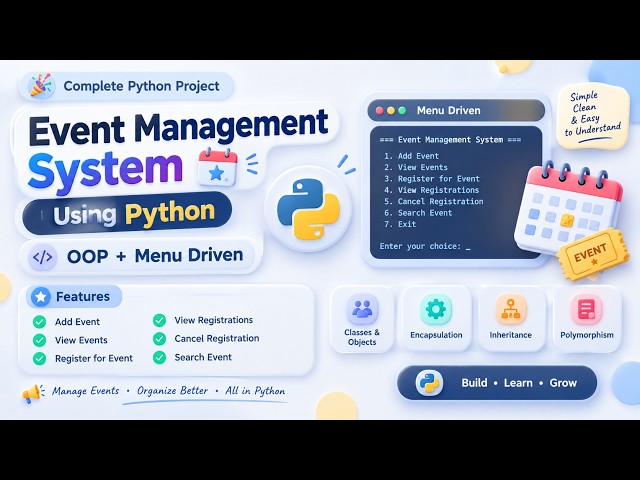The height and width of the screenshot is (480, 640).
Task: Click the 'Add Event' feature text
Action: click(x=77, y=322)
